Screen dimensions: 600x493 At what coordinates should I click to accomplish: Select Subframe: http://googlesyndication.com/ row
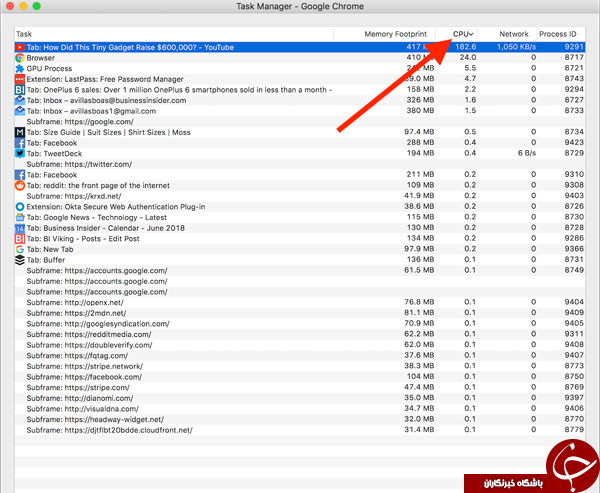coord(300,324)
